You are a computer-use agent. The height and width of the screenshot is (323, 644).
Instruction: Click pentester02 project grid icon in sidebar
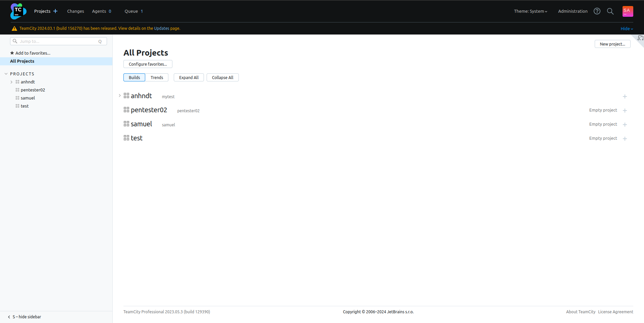[17, 90]
